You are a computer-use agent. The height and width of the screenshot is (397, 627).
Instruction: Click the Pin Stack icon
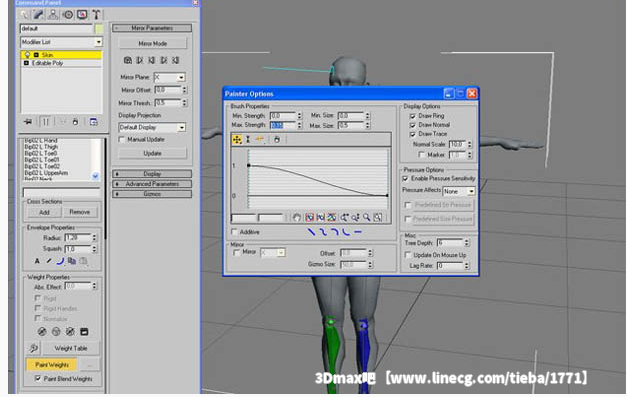coord(28,122)
